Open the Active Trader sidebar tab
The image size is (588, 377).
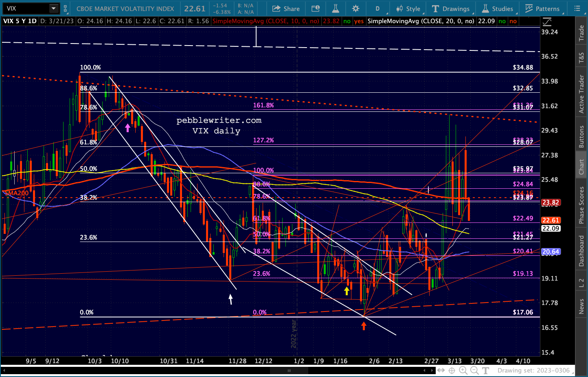click(x=581, y=94)
